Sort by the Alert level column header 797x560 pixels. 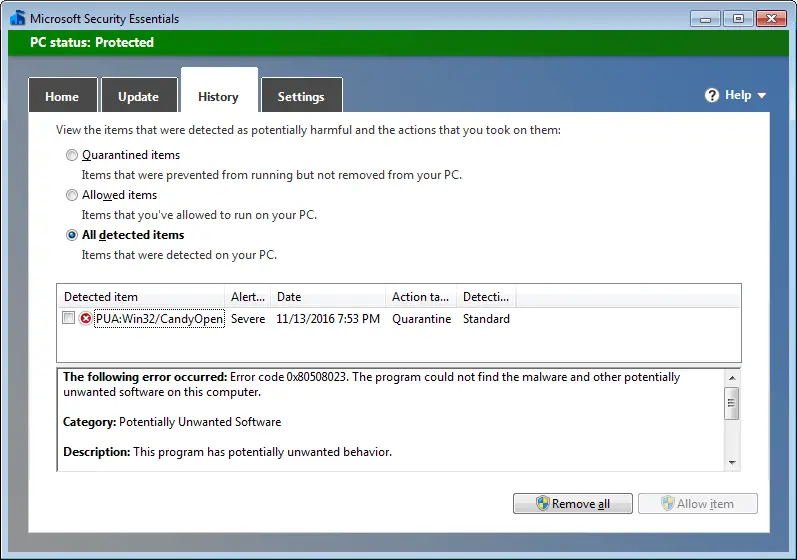(x=248, y=297)
